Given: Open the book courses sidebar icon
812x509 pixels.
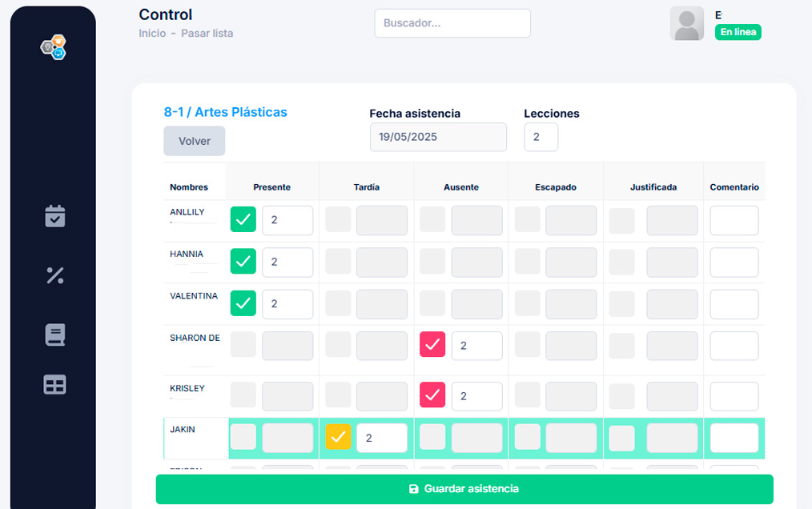Looking at the screenshot, I should click(x=54, y=335).
